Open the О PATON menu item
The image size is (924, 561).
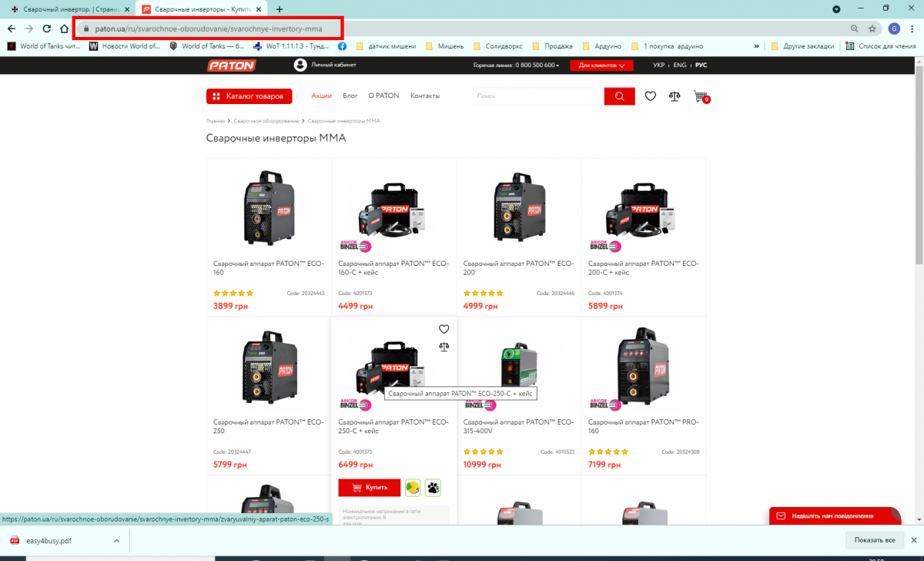tap(383, 96)
